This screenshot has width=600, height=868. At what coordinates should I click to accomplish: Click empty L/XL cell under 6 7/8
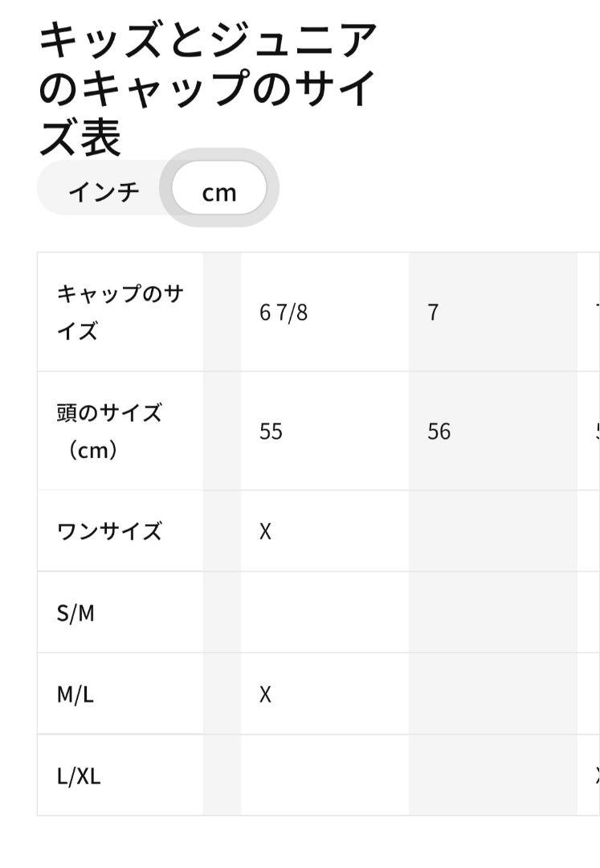click(325, 776)
